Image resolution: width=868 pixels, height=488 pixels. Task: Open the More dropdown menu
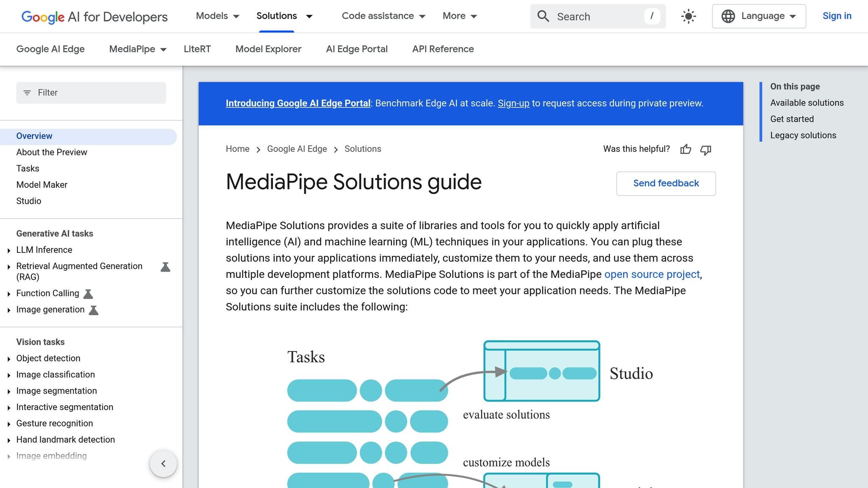(460, 16)
